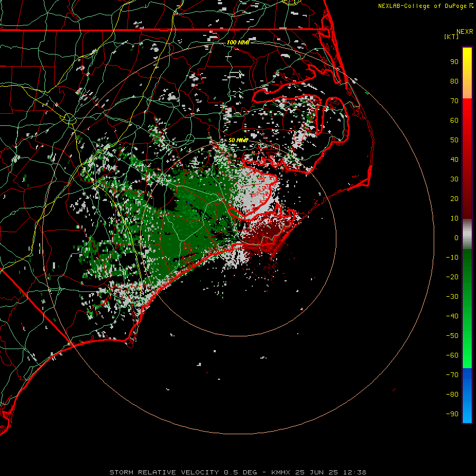Click the -60 scale value

click(452, 355)
